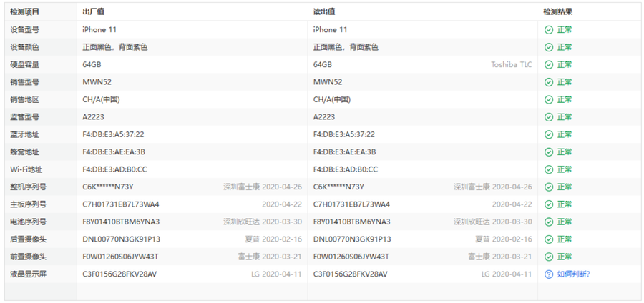Click read value A2223
This screenshot has height=303, width=644.
tap(324, 117)
